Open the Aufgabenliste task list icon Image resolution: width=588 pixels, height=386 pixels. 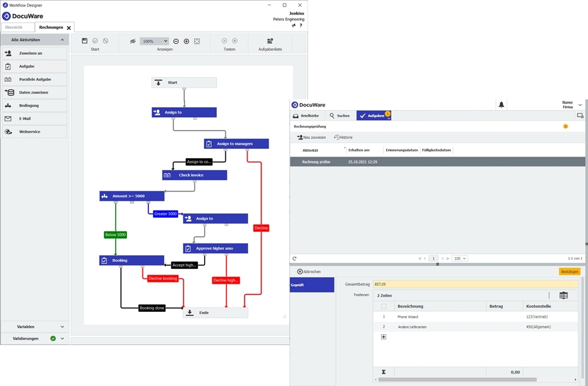[x=270, y=41]
